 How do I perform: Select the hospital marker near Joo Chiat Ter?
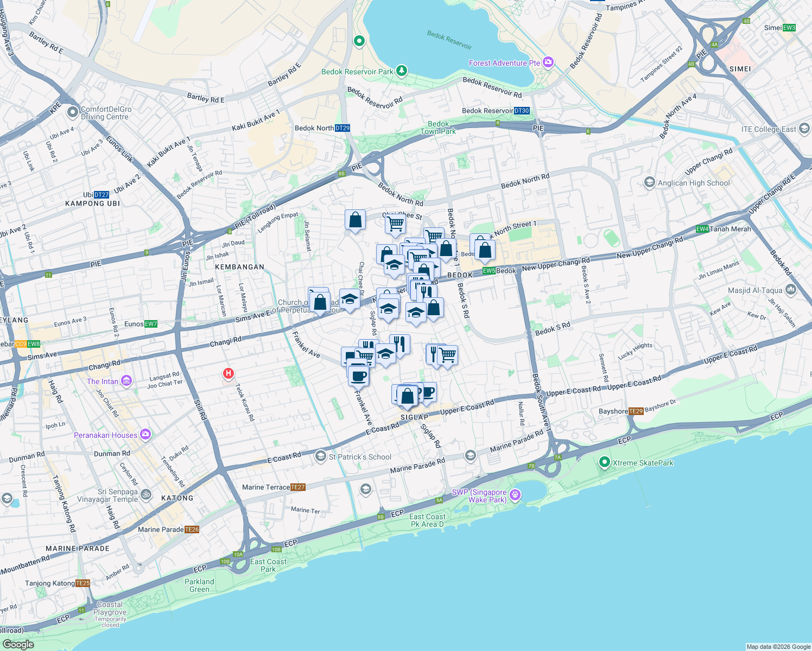point(229,372)
